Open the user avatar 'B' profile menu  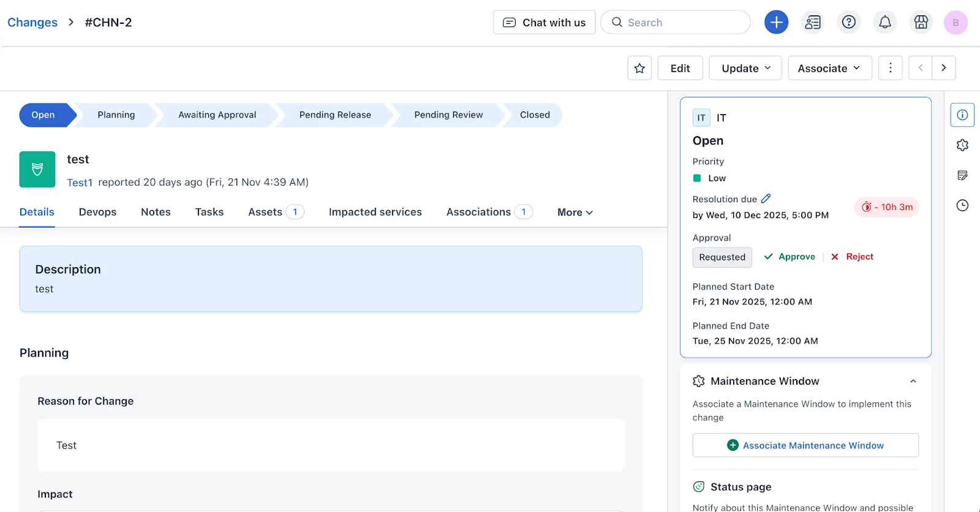956,23
